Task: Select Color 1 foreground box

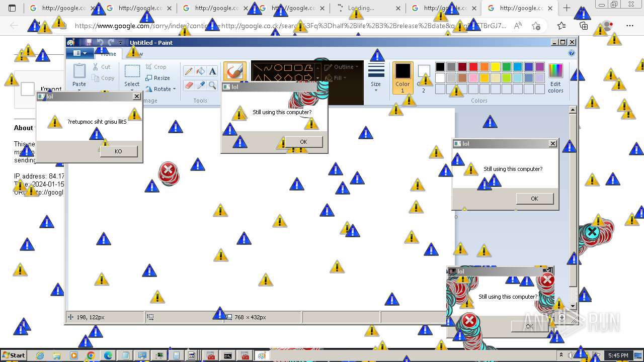Action: [403, 77]
